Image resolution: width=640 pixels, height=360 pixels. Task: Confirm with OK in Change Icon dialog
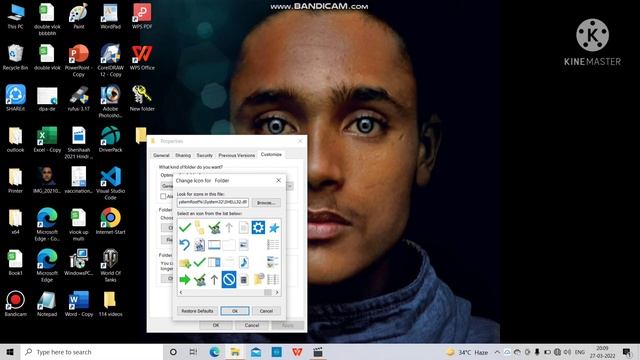(x=235, y=311)
